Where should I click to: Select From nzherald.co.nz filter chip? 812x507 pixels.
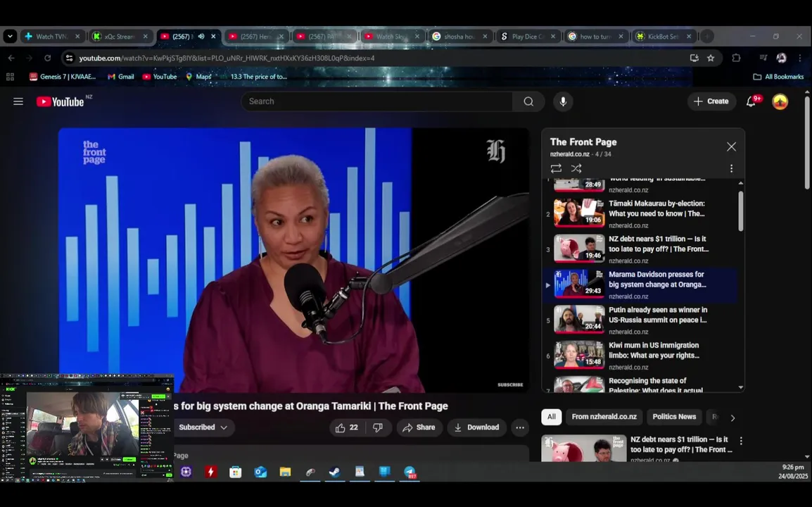(x=604, y=417)
